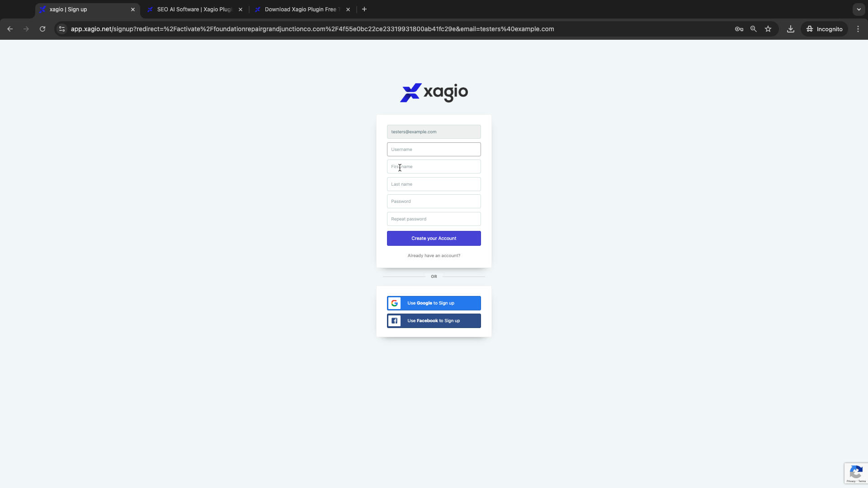
Task: Click the Google icon on the sign-up button
Action: click(394, 303)
